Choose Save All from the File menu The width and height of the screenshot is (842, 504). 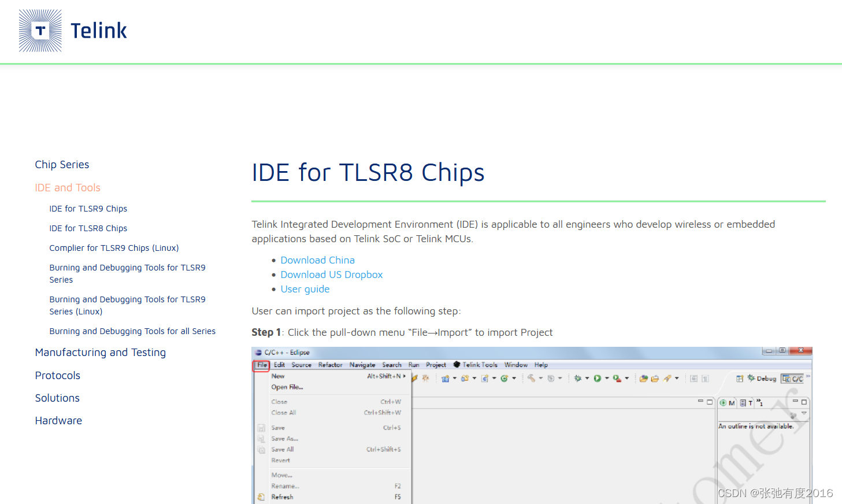coord(333,450)
